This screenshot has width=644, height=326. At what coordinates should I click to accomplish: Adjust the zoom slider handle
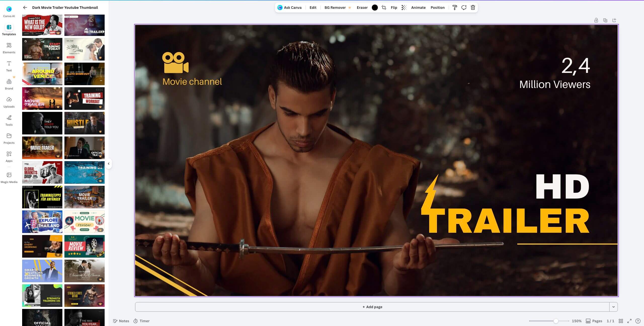point(556,321)
